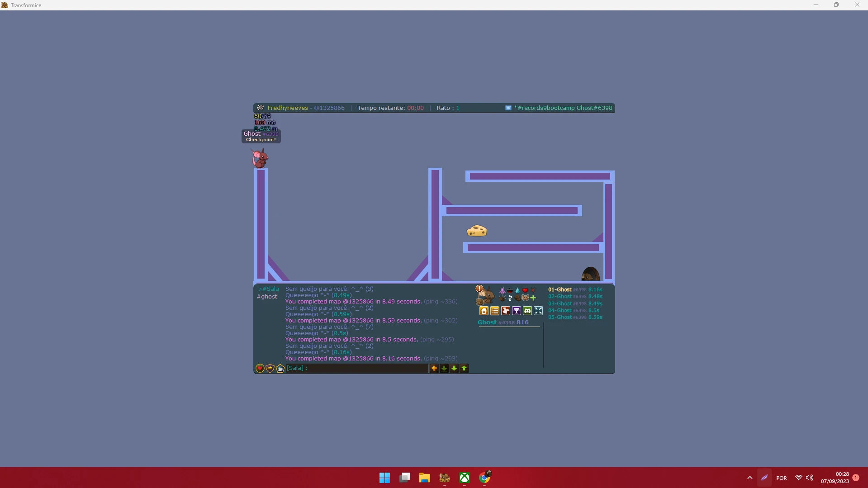Screen dimensions: 868x488
Task: Open the house home menu icon
Action: click(484, 311)
